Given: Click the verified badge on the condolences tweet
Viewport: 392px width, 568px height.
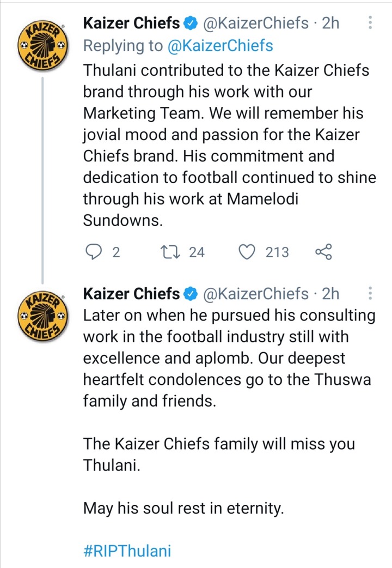Looking at the screenshot, I should coord(190,294).
